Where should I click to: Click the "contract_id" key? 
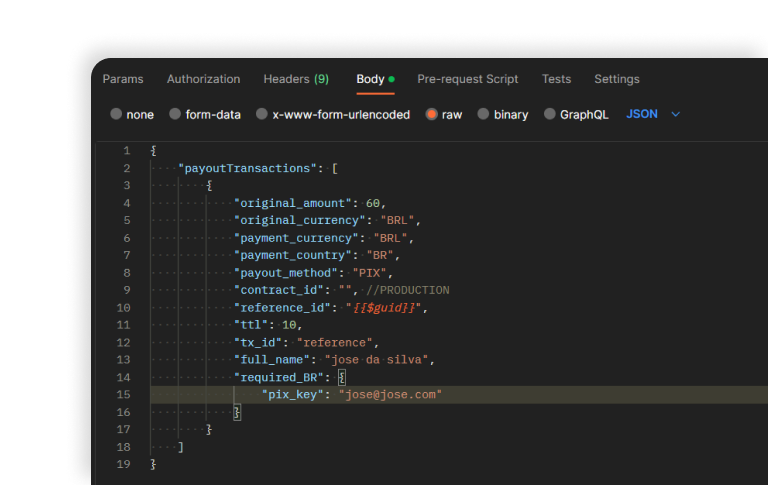click(279, 290)
